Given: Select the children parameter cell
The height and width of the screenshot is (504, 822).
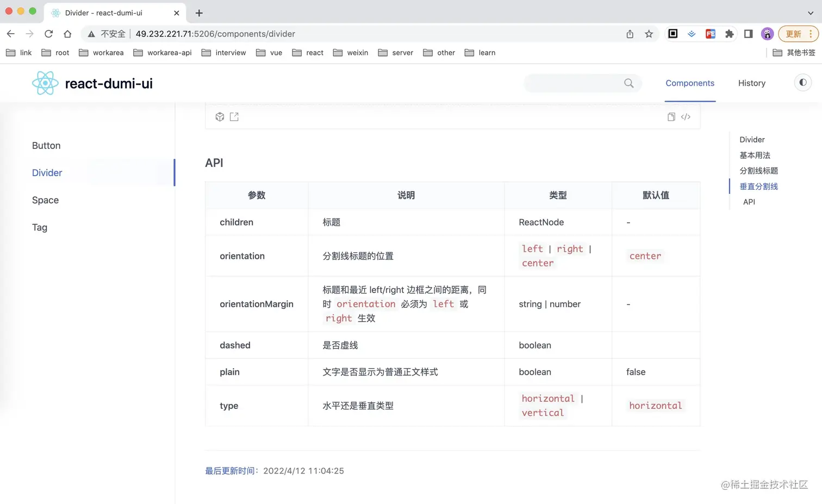Looking at the screenshot, I should click(x=257, y=222).
